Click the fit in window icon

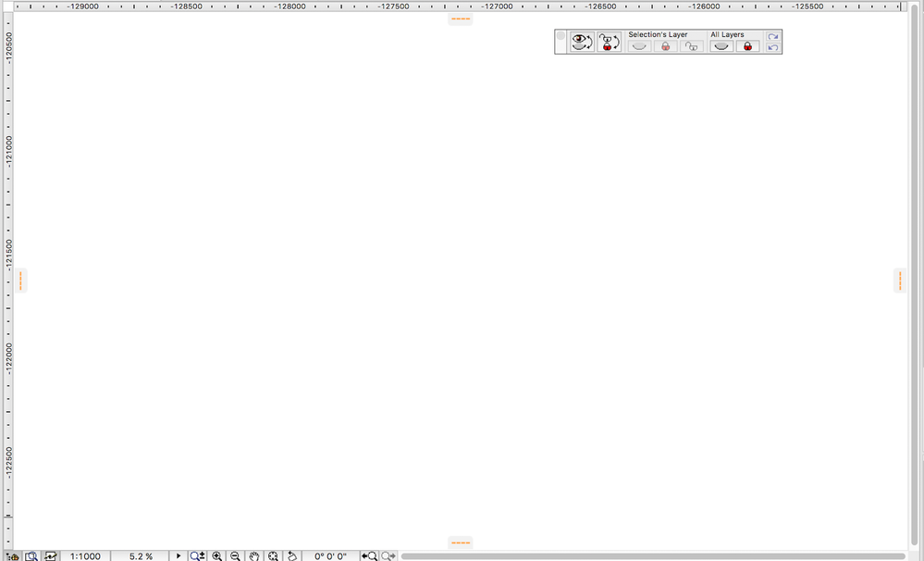(273, 555)
